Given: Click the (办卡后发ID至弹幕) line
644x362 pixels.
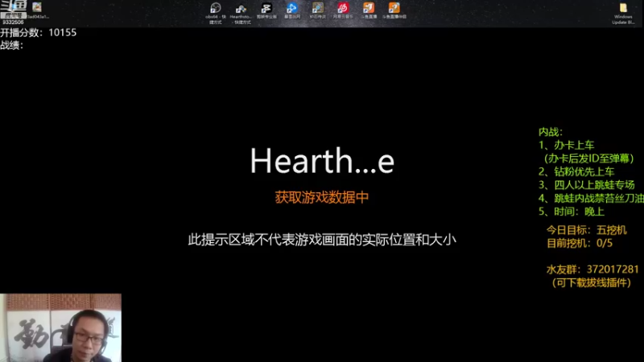Looking at the screenshot, I should pos(589,158).
